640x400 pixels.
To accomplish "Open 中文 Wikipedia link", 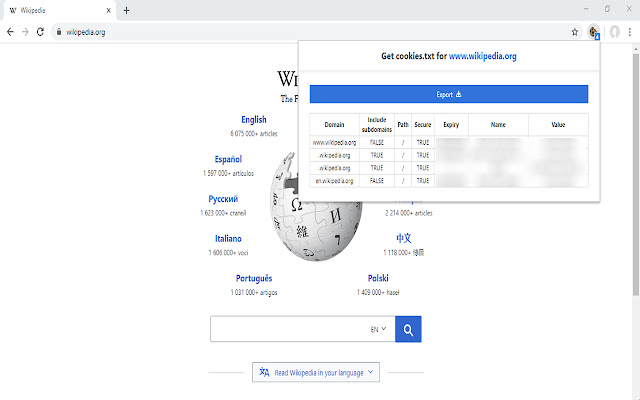I will point(404,238).
